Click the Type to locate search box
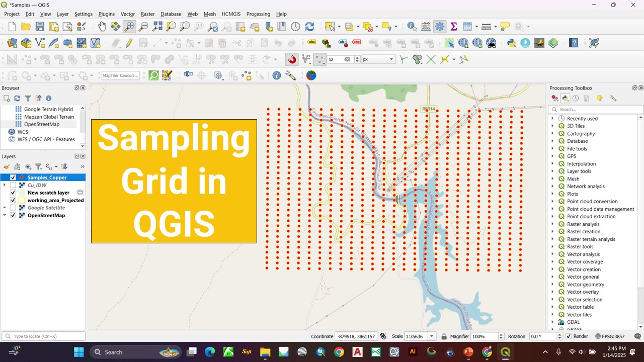 pyautogui.click(x=43, y=336)
